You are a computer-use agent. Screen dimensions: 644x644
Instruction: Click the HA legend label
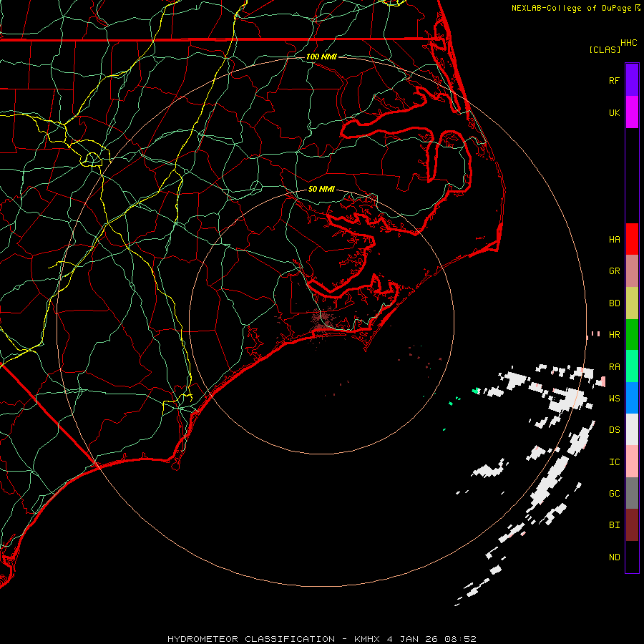click(614, 239)
